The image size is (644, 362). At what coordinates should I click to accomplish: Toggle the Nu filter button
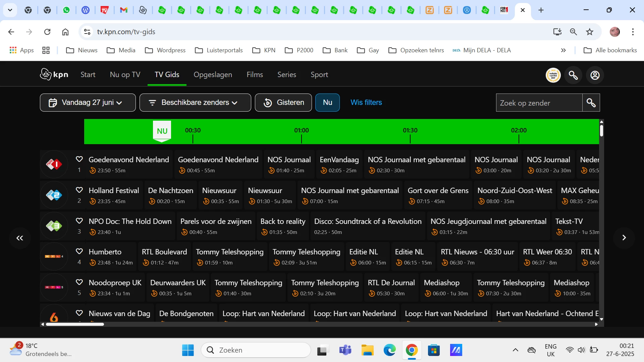click(327, 103)
